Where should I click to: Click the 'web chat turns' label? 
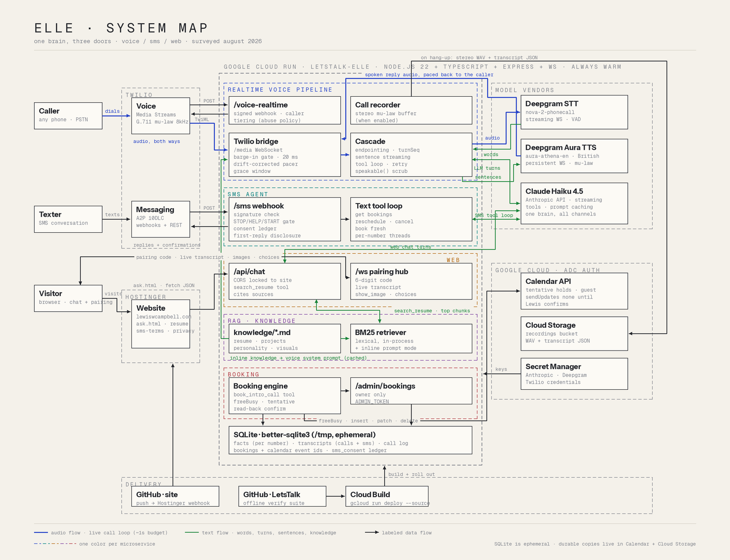pos(411,247)
